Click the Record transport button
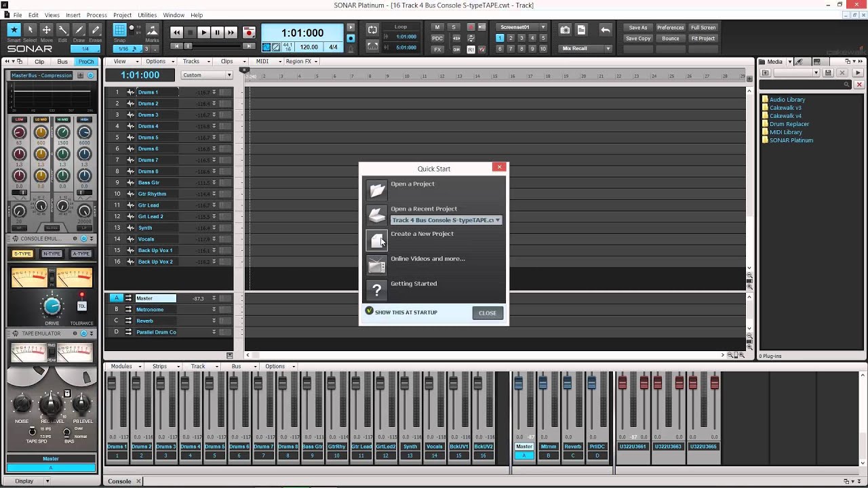The width and height of the screenshot is (868, 488). click(249, 32)
